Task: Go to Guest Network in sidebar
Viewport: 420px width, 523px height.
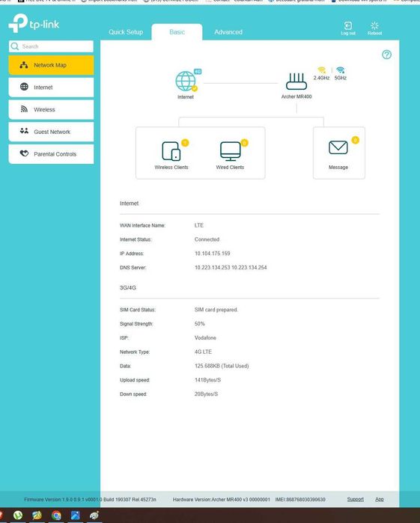Action: [x=51, y=132]
